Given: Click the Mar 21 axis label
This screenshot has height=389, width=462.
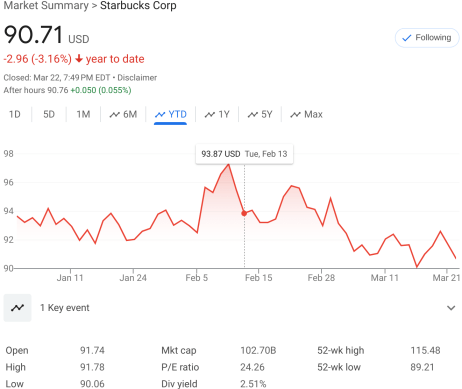Looking at the screenshot, I should pos(446,278).
